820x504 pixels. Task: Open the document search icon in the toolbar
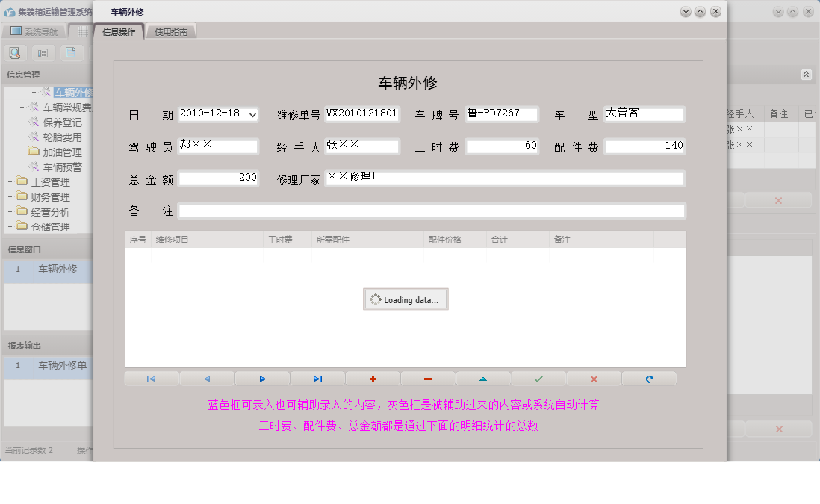[x=15, y=53]
